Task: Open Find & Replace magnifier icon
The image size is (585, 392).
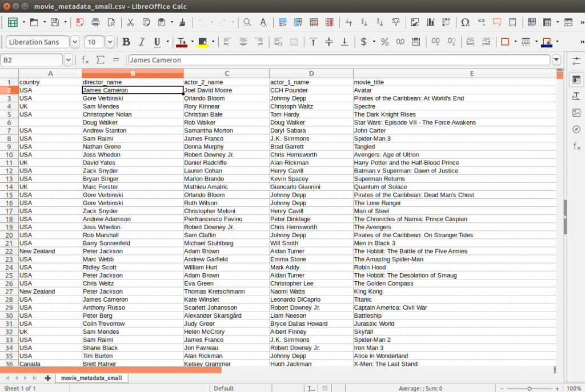Action: 247,22
